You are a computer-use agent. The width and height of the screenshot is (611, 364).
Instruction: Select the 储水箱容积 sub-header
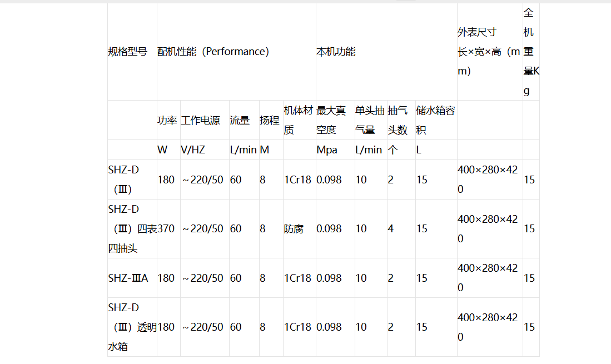tap(435, 120)
